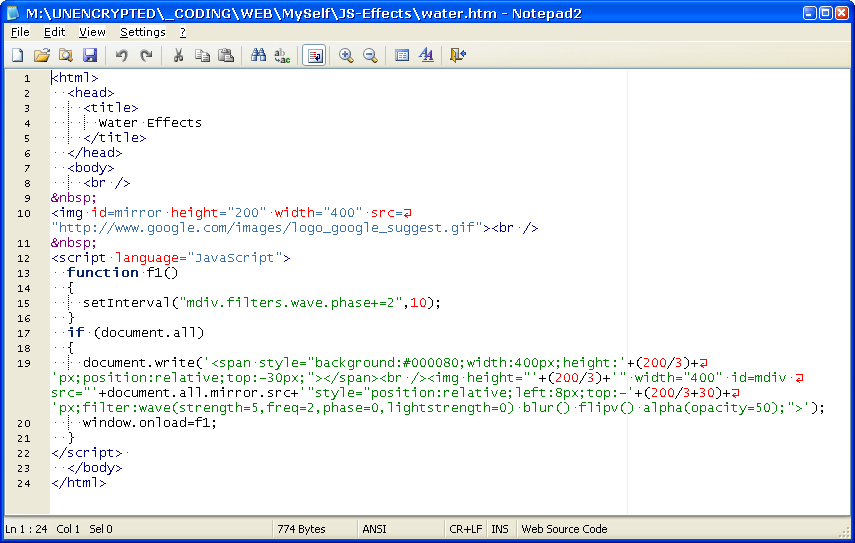Open the Replace dialog icon

(x=282, y=55)
